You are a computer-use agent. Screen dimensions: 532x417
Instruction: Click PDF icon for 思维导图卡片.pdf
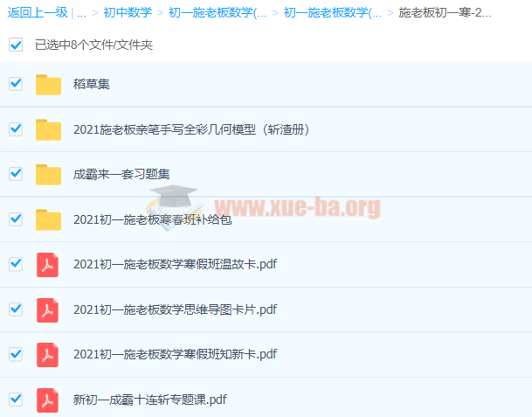point(48,309)
